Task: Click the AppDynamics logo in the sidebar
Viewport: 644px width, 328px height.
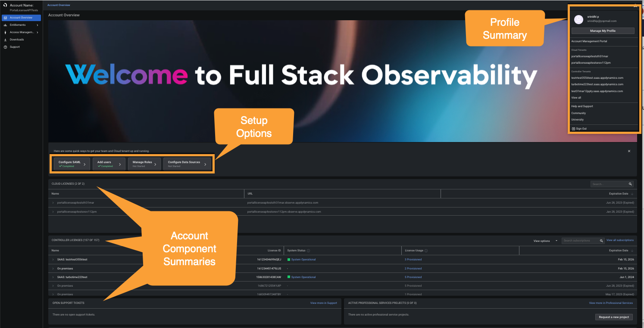Action: [4, 5]
